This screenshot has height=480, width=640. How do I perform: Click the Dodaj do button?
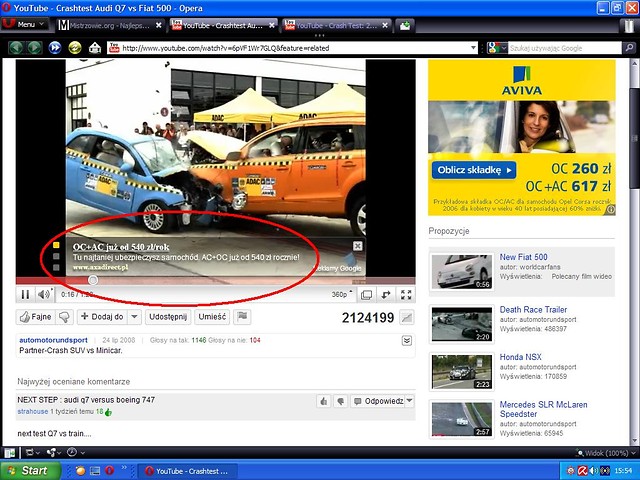[x=102, y=317]
